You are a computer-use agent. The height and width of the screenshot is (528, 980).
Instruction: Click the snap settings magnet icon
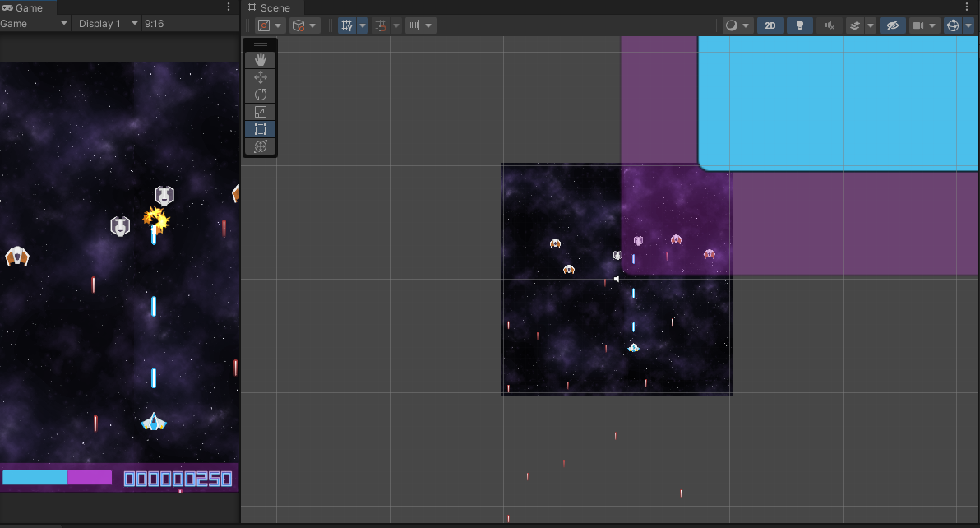click(381, 25)
